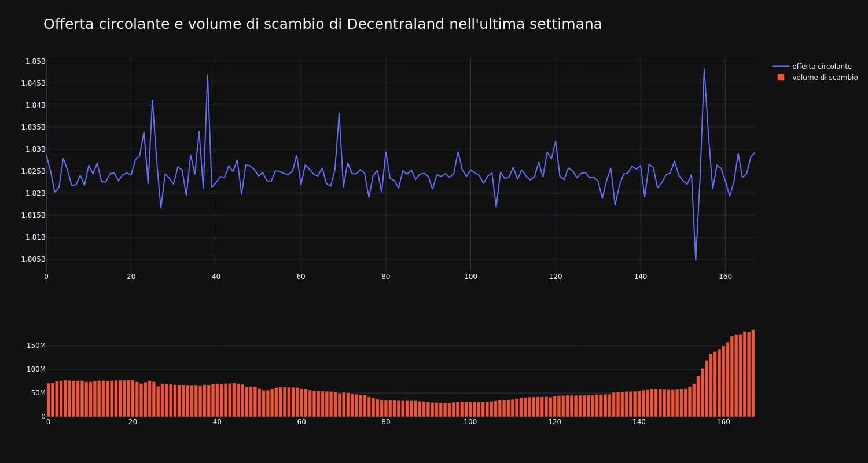This screenshot has height=463, width=868.
Task: Click the 1.805B y-axis label
Action: (33, 259)
